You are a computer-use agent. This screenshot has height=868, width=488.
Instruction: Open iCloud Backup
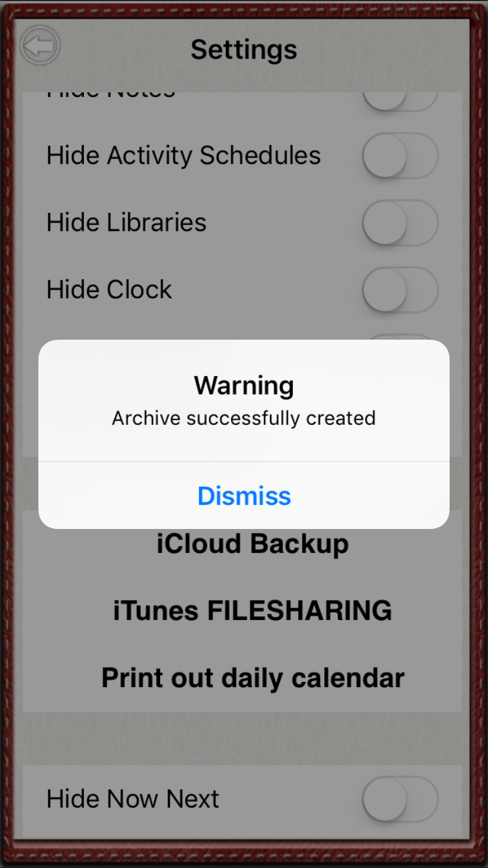[252, 544]
